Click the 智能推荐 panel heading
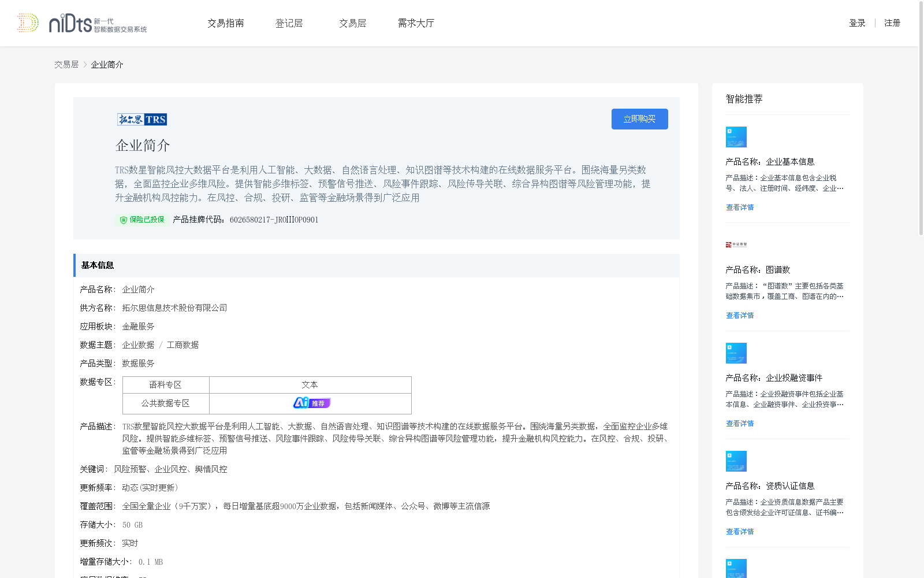Viewport: 924px width, 578px height. [744, 99]
